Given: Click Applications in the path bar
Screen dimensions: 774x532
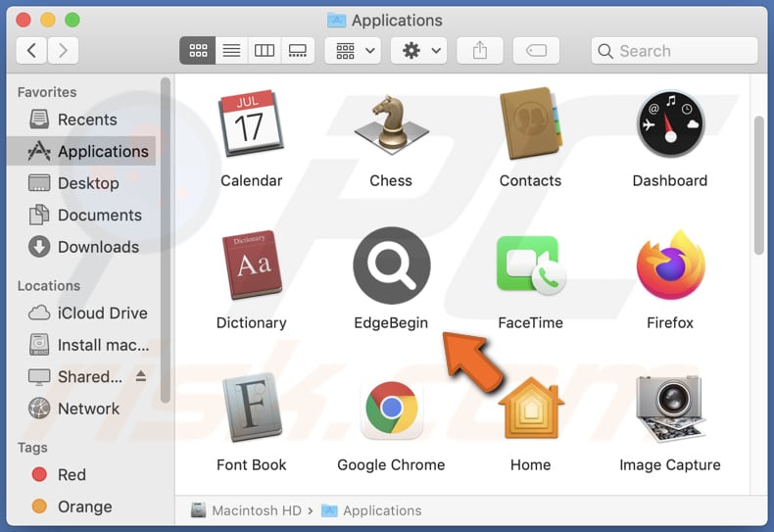Looking at the screenshot, I should pyautogui.click(x=371, y=510).
